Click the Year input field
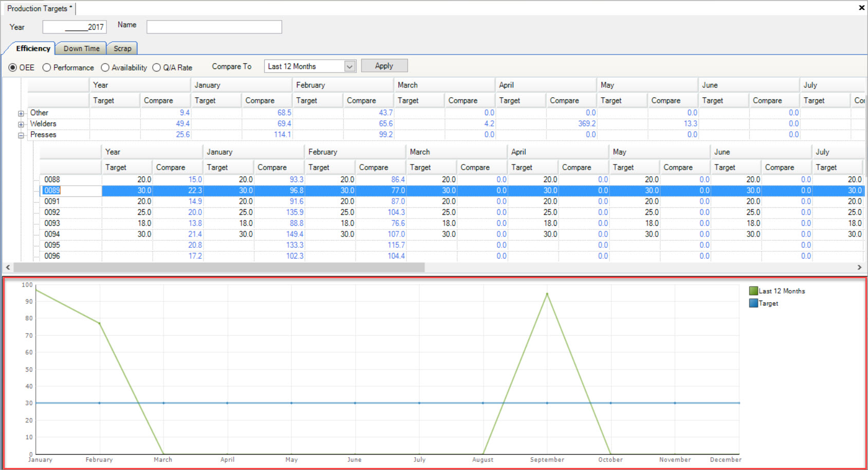868x470 pixels. [75, 27]
